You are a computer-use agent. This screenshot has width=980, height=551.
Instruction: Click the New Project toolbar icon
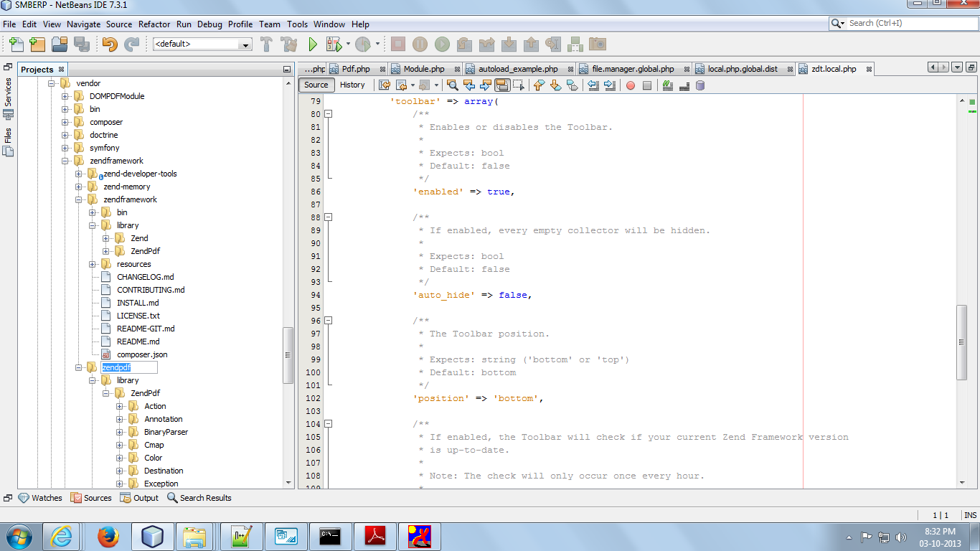(x=37, y=44)
